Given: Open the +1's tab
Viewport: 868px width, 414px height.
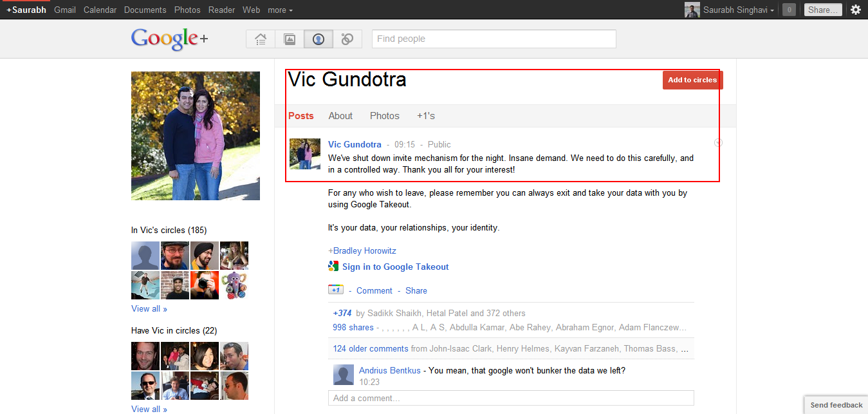Looking at the screenshot, I should [x=425, y=116].
